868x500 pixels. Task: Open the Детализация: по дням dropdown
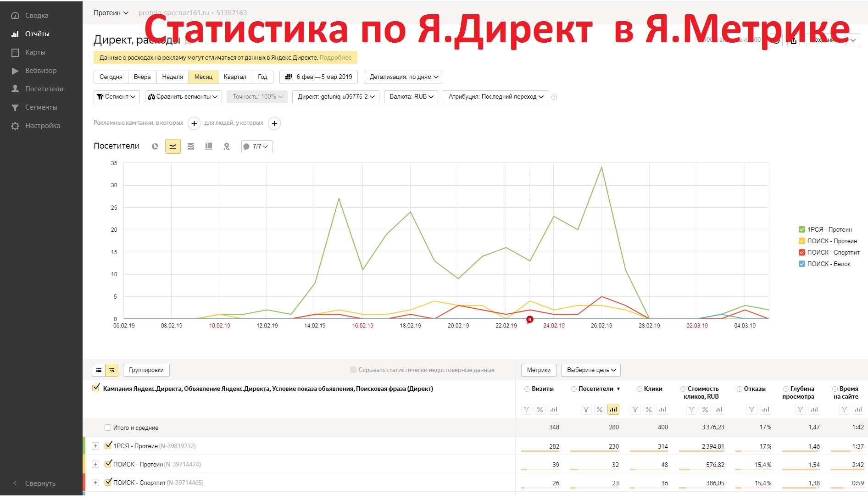pyautogui.click(x=403, y=77)
